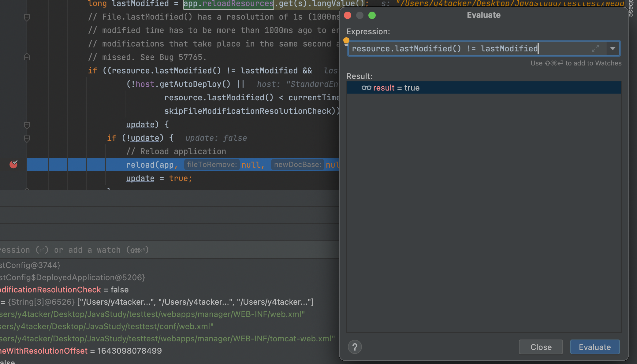Toggle the breakpoint on the reload(app line
This screenshot has width=637, height=364.
point(13,165)
